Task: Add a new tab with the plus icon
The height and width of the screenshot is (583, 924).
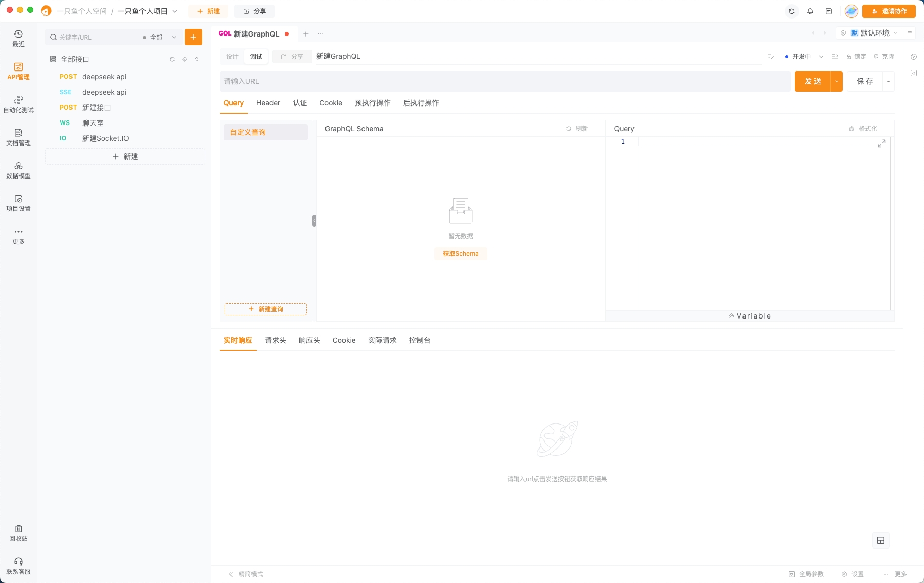Action: point(306,34)
